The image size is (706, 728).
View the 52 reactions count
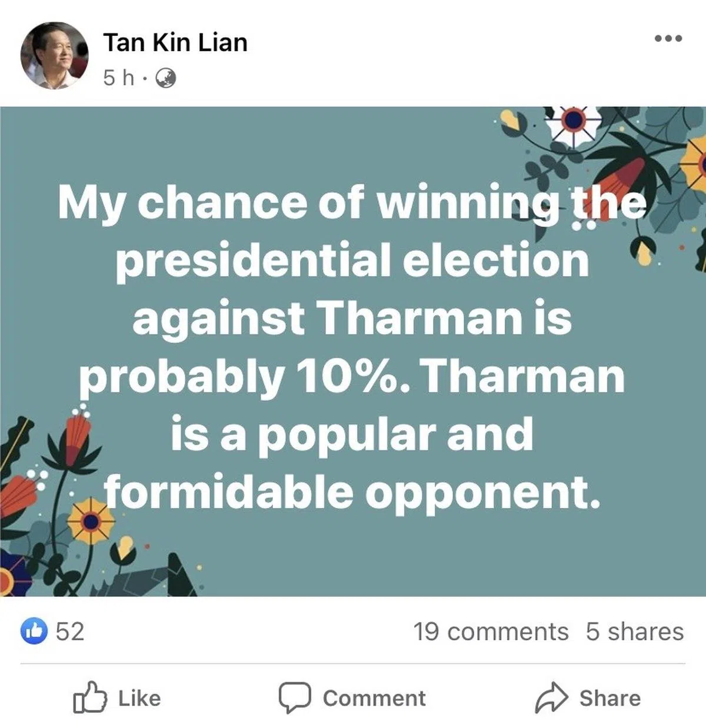click(x=70, y=631)
